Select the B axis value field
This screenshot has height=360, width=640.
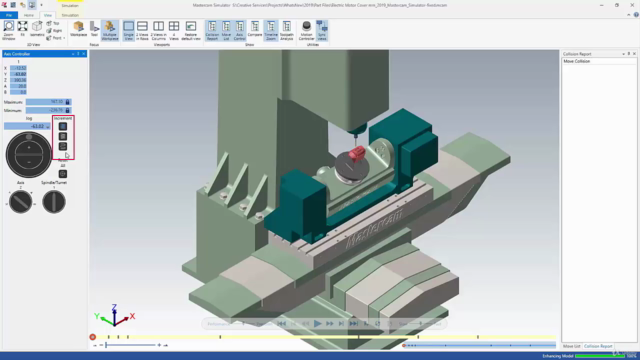pos(18,92)
